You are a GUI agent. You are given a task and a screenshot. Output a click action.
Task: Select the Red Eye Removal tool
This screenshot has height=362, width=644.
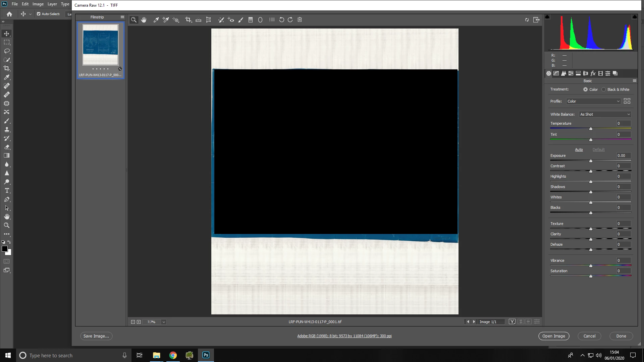tap(231, 20)
